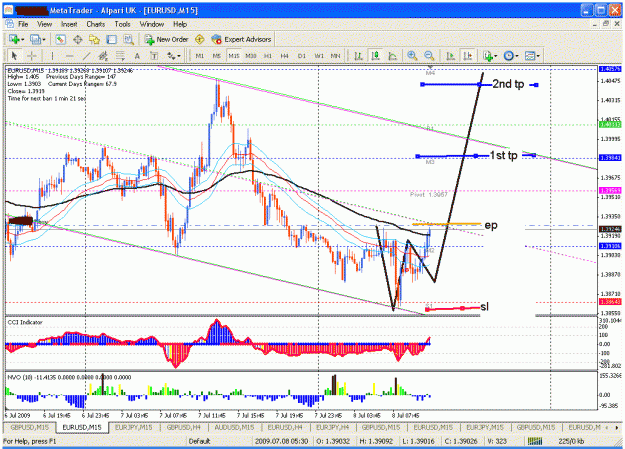This screenshot has width=625, height=449.
Task: Select the Draw Text (A) tool
Action: pos(137,56)
